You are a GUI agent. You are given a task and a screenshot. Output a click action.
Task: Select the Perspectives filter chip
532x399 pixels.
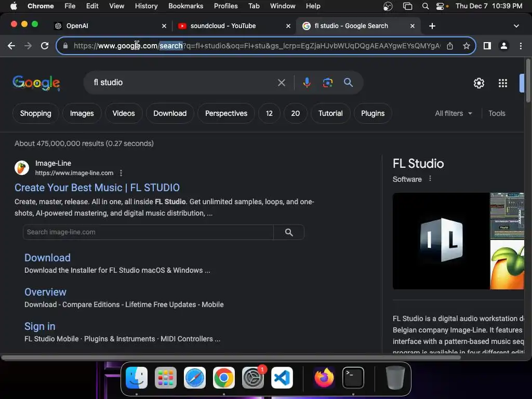(x=227, y=113)
